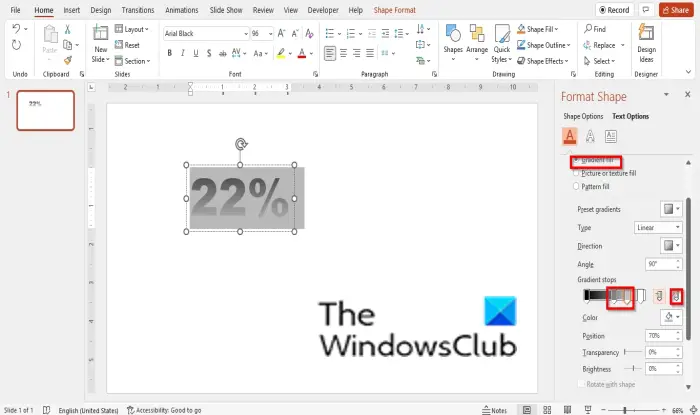Viewport: 700px width, 415px height.
Task: Add a gradient stop
Action: pos(659,296)
